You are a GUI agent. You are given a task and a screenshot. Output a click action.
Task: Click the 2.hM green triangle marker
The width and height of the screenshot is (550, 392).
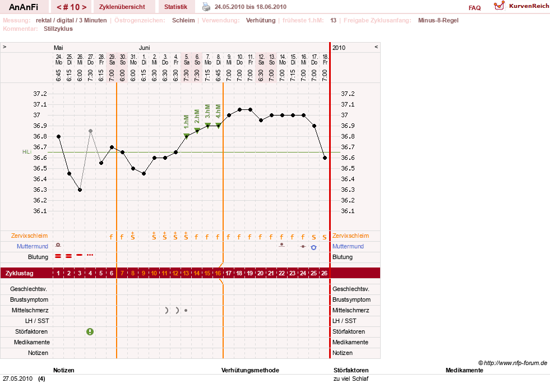[197, 131]
